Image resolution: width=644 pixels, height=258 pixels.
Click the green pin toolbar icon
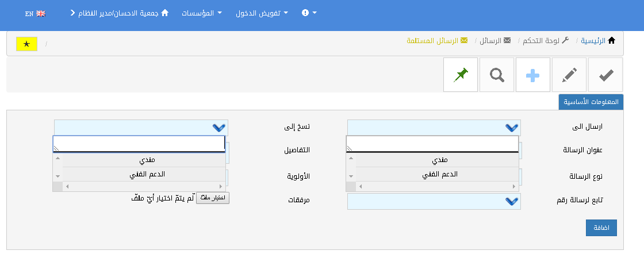(x=461, y=75)
